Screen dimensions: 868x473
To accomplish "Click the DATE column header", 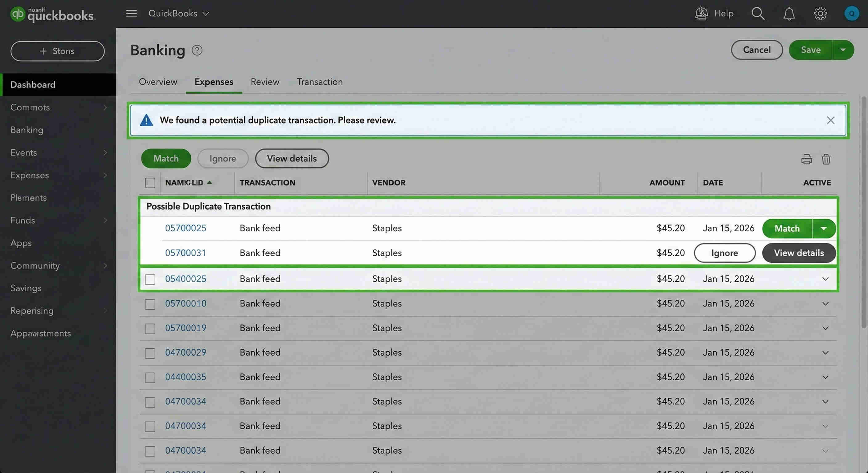I will click(713, 183).
